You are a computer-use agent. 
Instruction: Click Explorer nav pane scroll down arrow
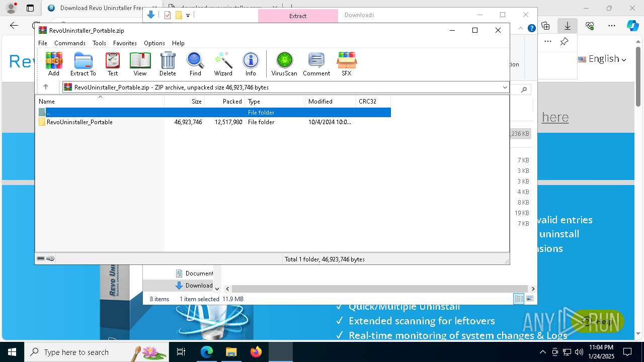(x=217, y=289)
